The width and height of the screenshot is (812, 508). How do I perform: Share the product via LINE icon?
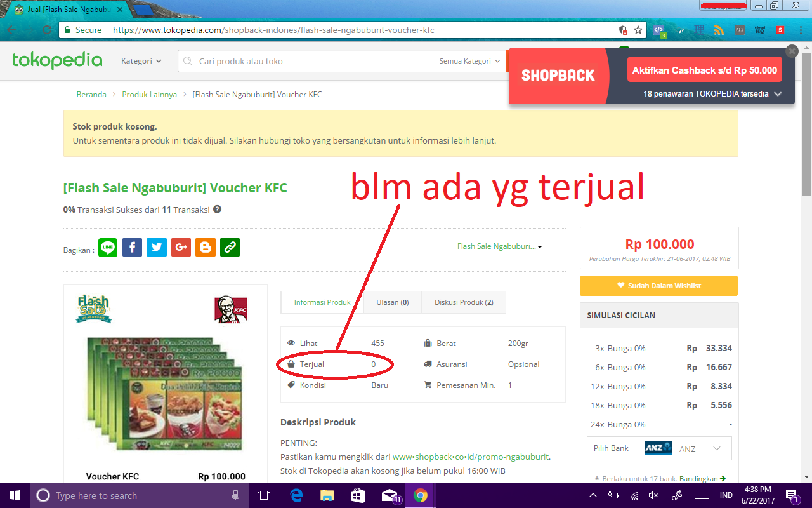(108, 248)
